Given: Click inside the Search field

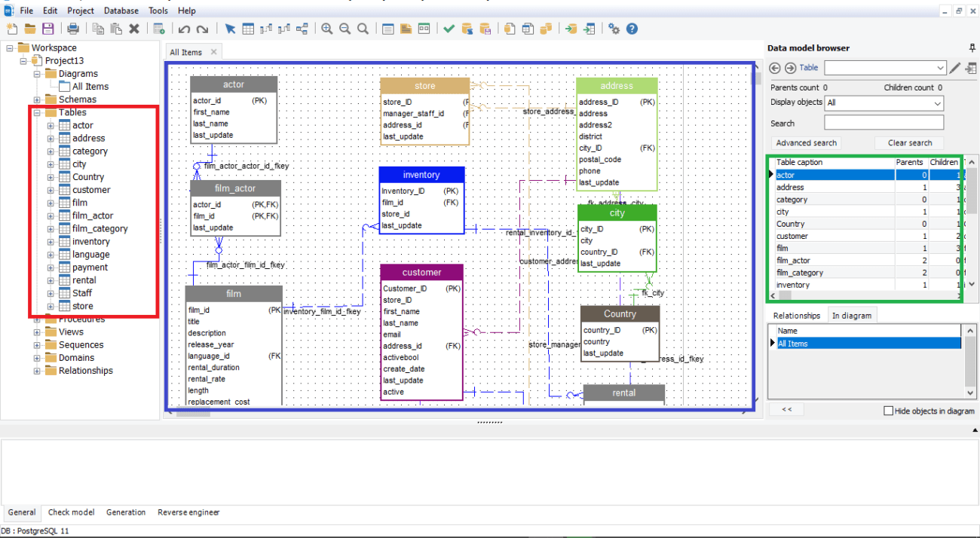Looking at the screenshot, I should pyautogui.click(x=883, y=122).
